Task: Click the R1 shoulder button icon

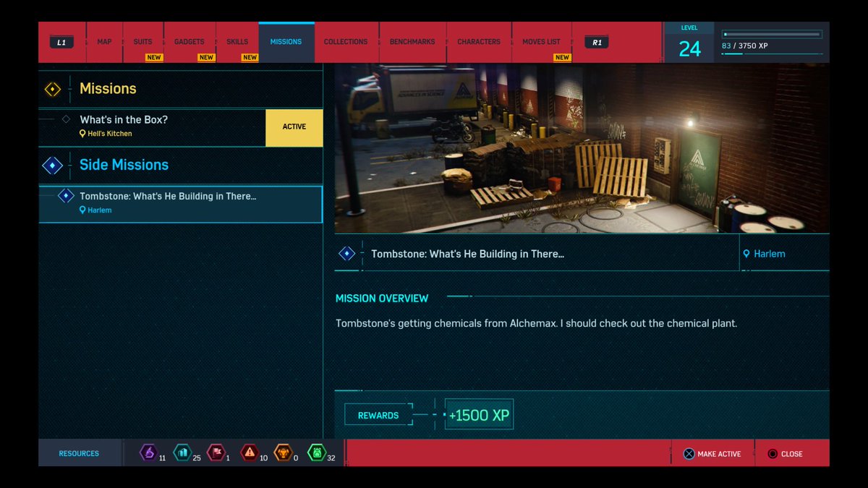Action: pyautogui.click(x=597, y=42)
